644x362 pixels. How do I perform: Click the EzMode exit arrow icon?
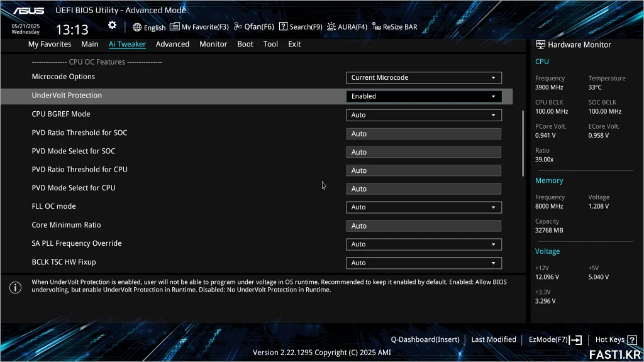click(x=576, y=340)
